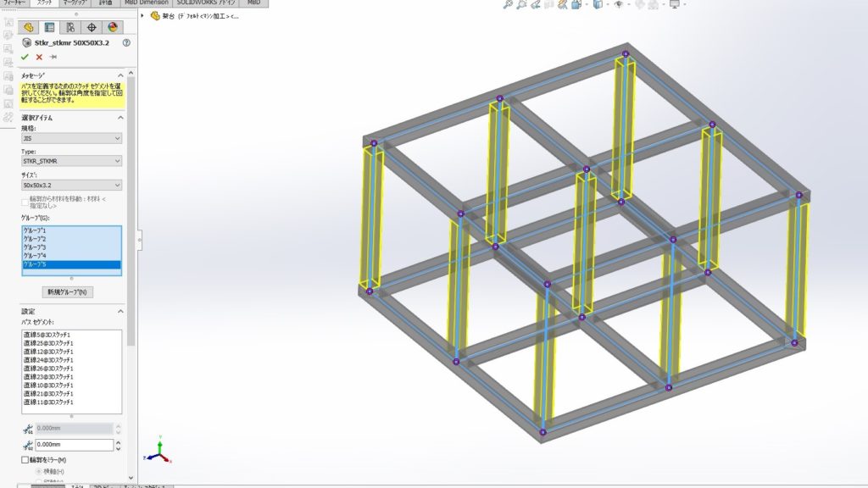Open the サイズ 50x50x3.2 dropdown
The width and height of the screenshot is (868, 488).
coord(71,184)
